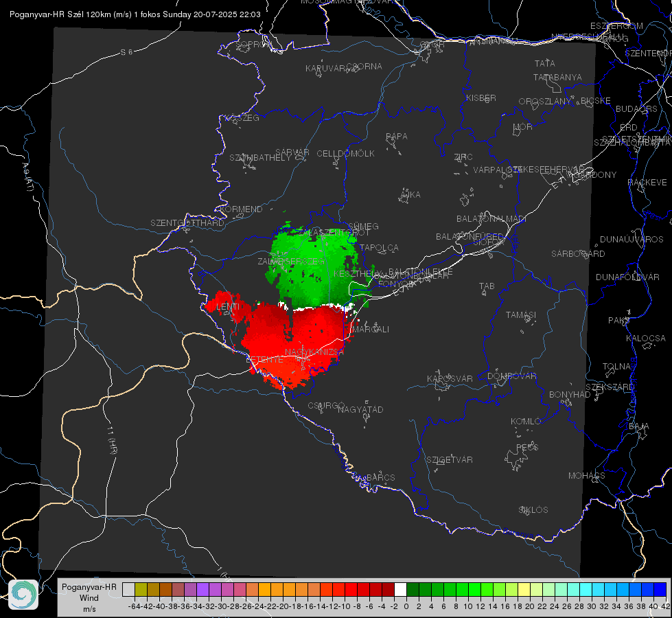Click the '-64' legend value
The image size is (672, 618).
(x=134, y=606)
